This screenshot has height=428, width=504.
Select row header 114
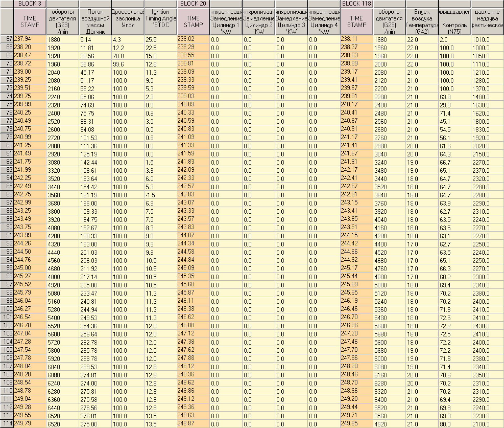(7, 424)
